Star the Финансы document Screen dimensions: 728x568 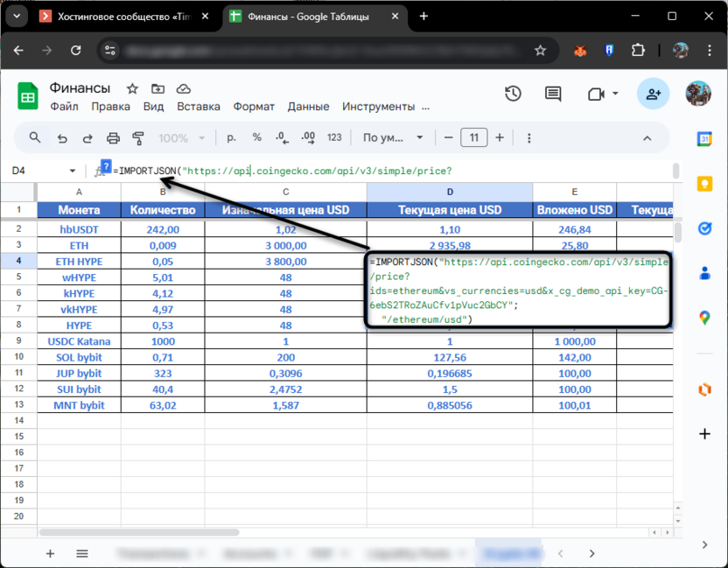132,88
